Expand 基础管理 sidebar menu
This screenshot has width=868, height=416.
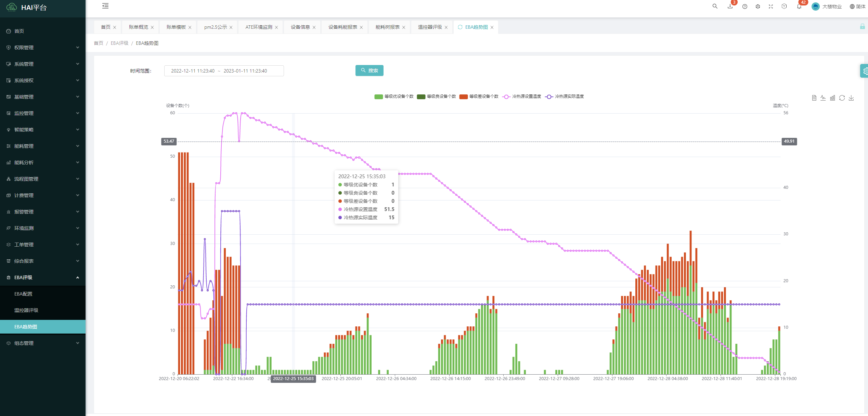tap(43, 97)
